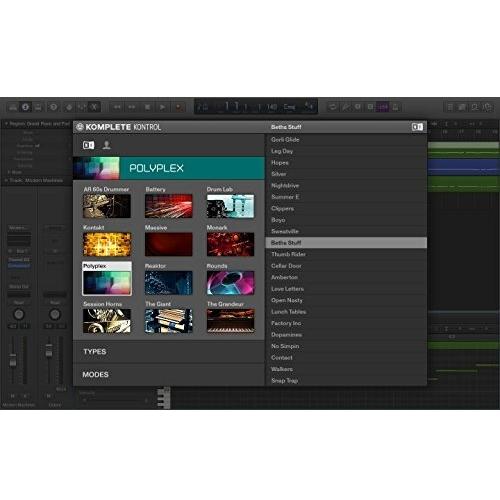Image resolution: width=500 pixels, height=500 pixels.
Task: Load the Gorli Glide preset
Action: pos(346,140)
